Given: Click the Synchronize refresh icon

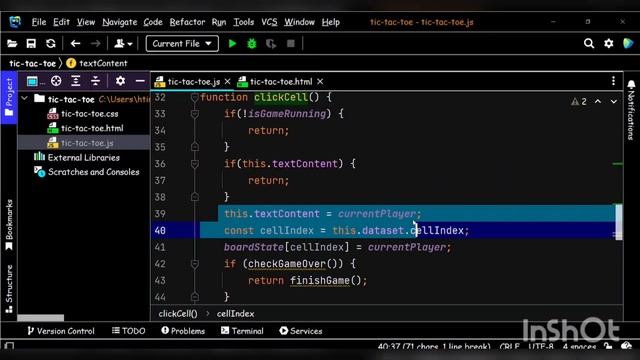Looking at the screenshot, I should pos(51,44).
